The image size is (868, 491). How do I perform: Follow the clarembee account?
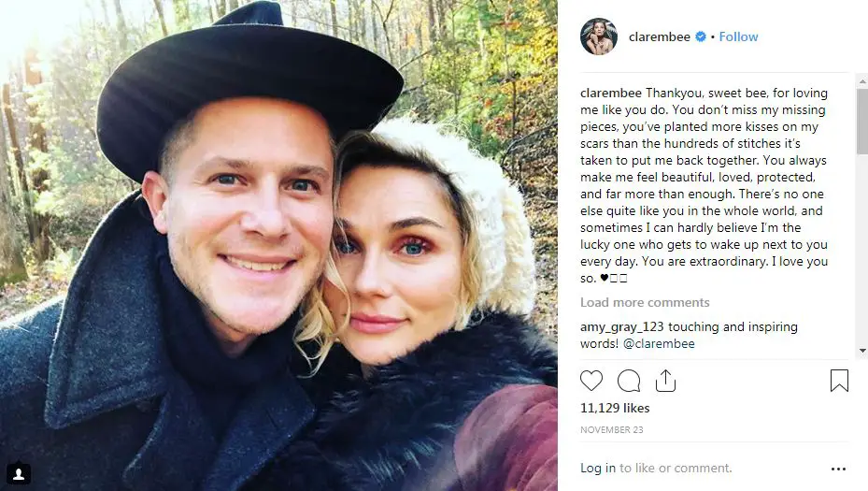coord(738,36)
